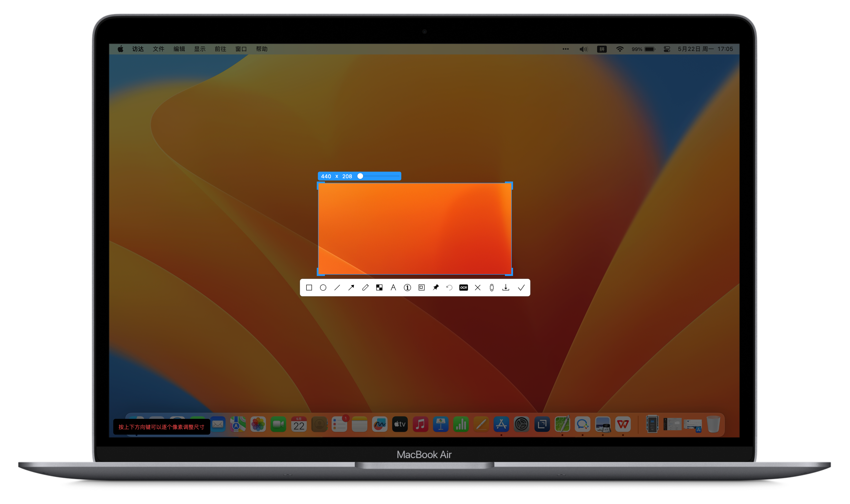Image resolution: width=850 pixels, height=504 pixels.
Task: Open Contacts from the Dock
Action: (319, 424)
